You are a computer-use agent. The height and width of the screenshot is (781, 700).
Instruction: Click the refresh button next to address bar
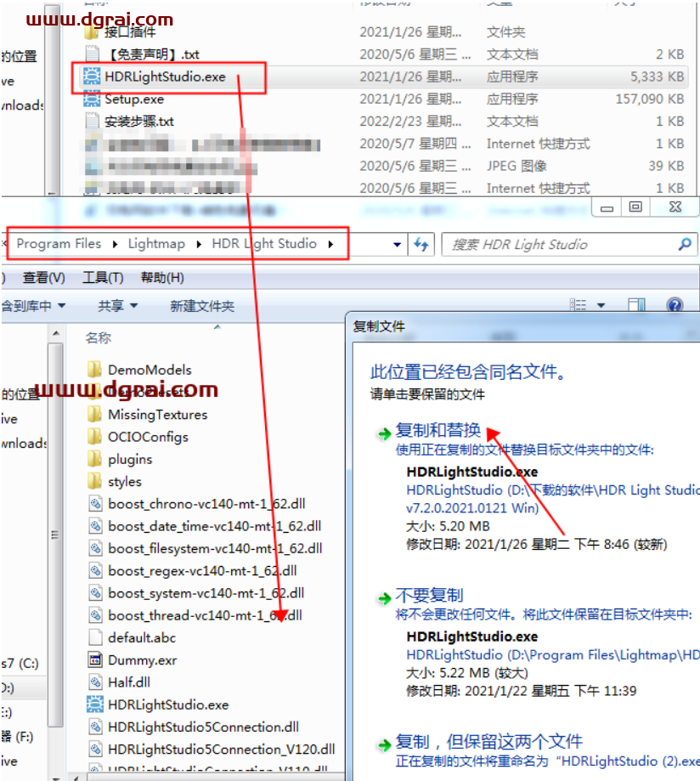tap(421, 244)
